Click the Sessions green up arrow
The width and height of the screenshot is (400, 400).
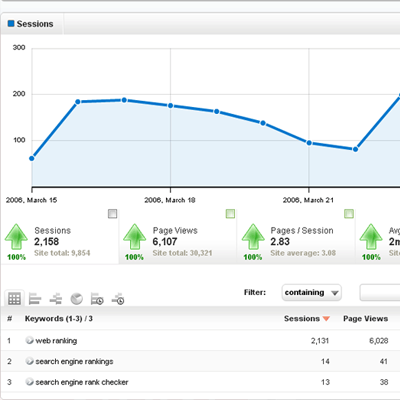click(16, 237)
